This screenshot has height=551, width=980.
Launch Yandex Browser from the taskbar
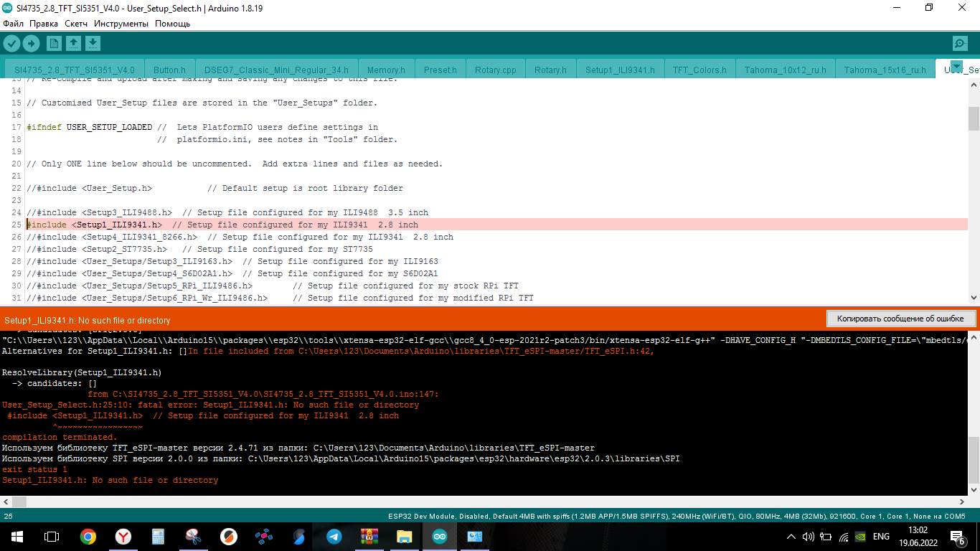123,536
